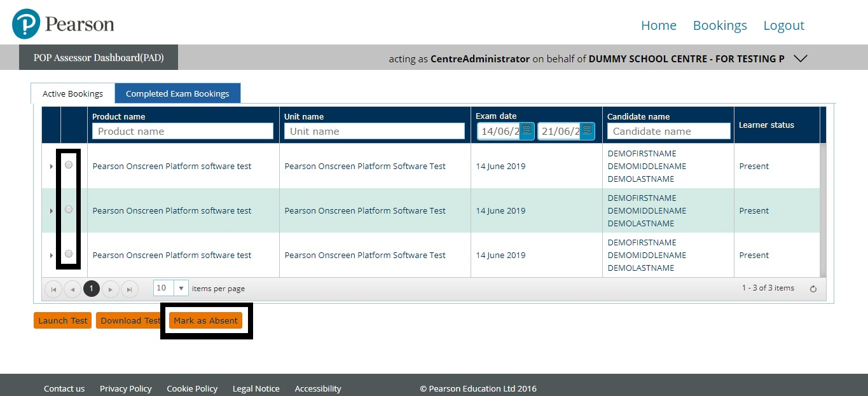
Task: Expand the centre selector chevron
Action: coord(800,58)
